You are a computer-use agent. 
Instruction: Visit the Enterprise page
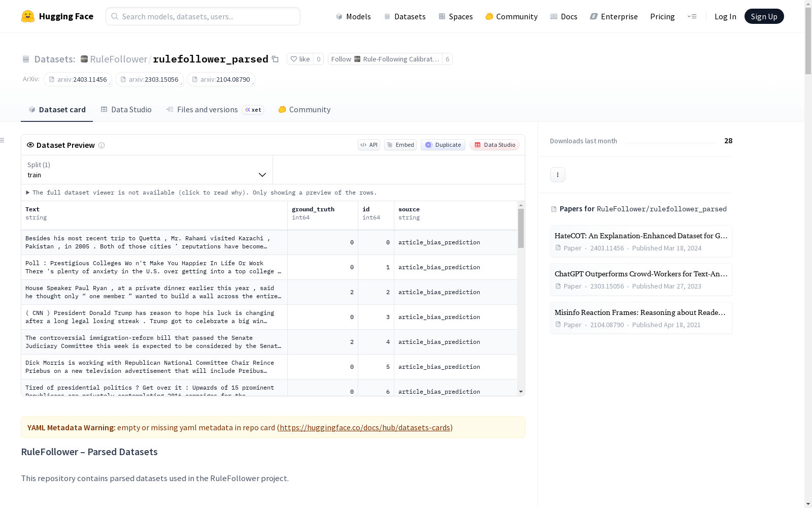click(614, 16)
